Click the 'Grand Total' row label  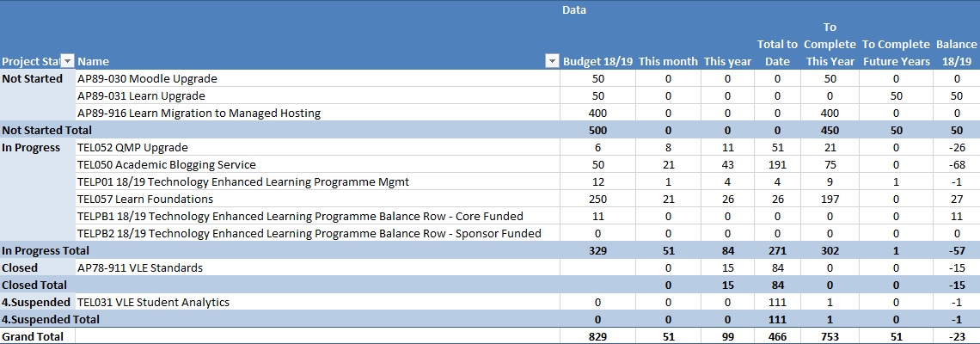32,336
